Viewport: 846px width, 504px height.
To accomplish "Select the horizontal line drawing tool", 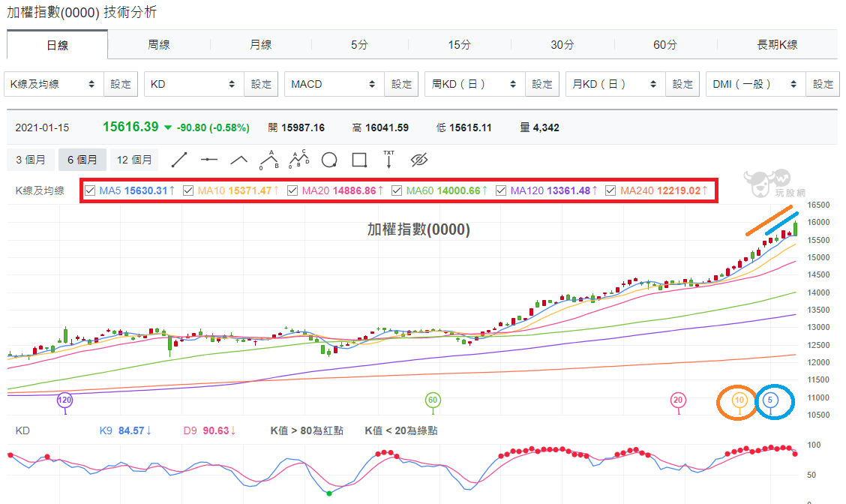I will 208,160.
